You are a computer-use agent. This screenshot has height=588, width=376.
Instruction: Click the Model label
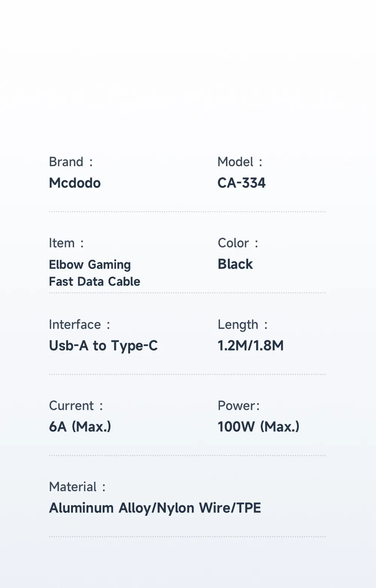(x=240, y=162)
